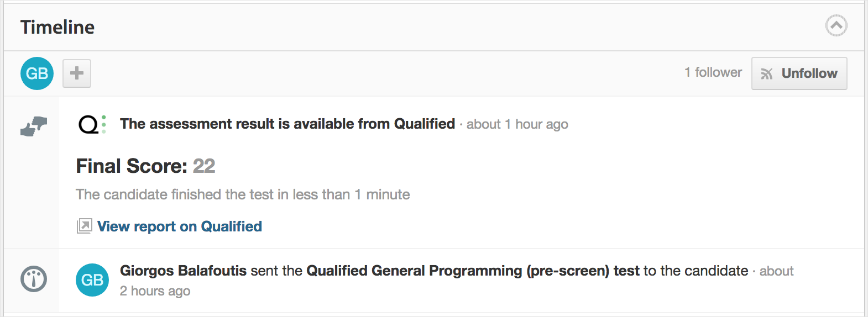Click Qualified General Programming (pre-screen) test text
Screen dimensions: 868x317
[x=473, y=271]
